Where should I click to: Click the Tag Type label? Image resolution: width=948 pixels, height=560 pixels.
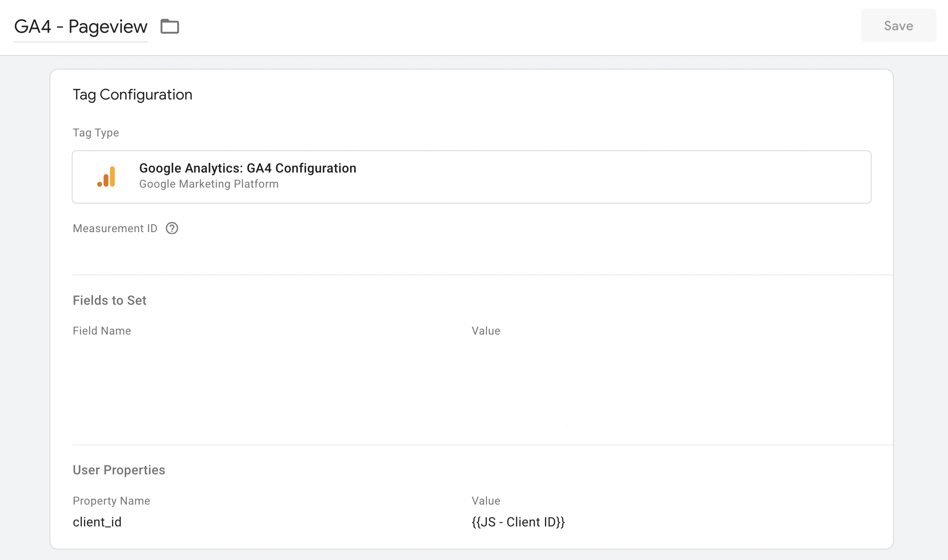coord(96,133)
